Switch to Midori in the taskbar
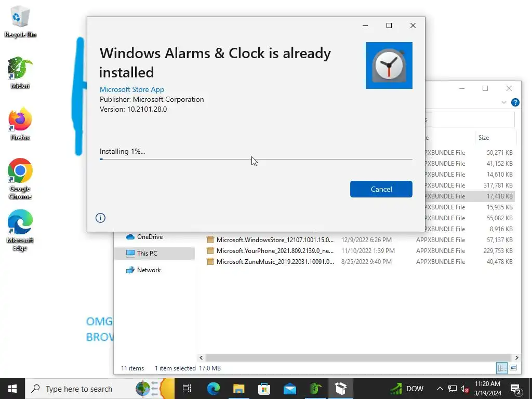The width and height of the screenshot is (532, 399). pos(315,389)
